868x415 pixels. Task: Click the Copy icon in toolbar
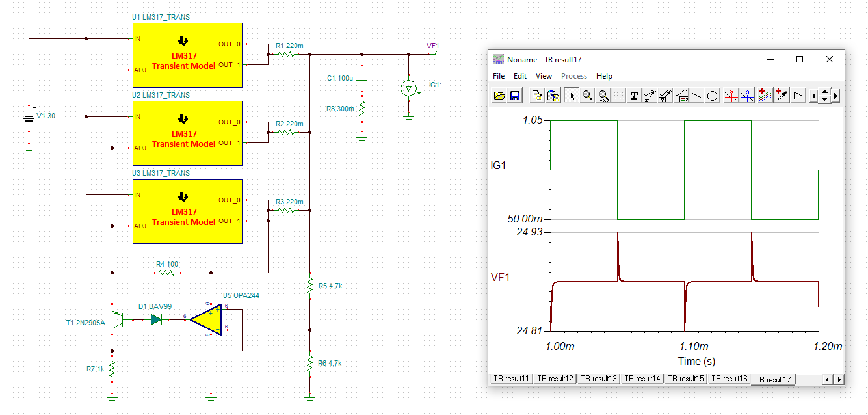(537, 96)
